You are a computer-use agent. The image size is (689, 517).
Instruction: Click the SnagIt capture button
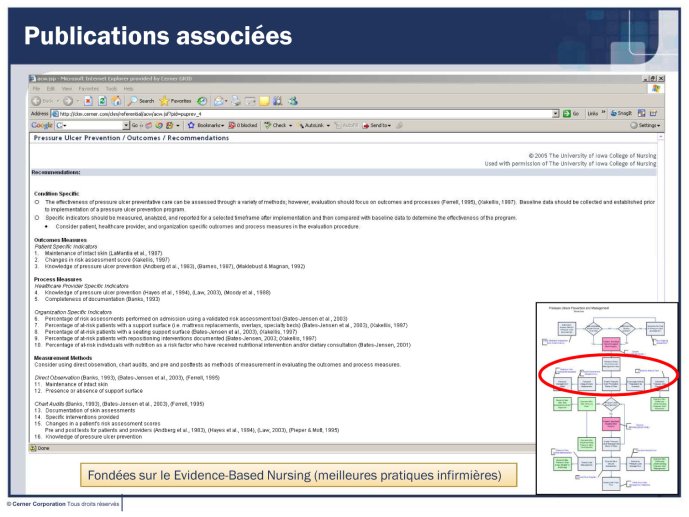pos(621,113)
